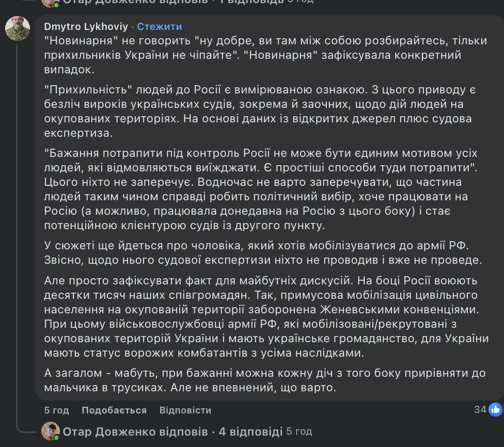Click the blue thumbs-up reaction icon
This screenshot has height=447, width=504.
coord(495,410)
